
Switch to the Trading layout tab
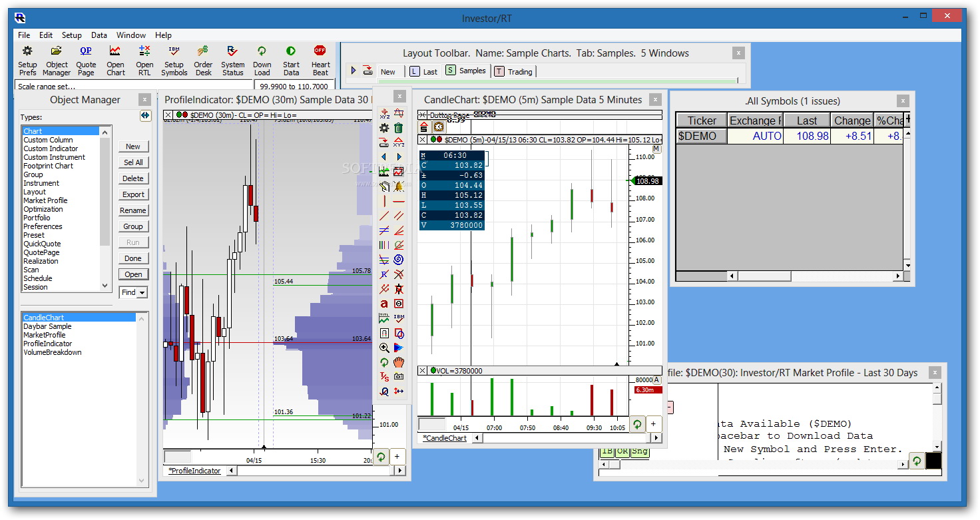tap(513, 71)
